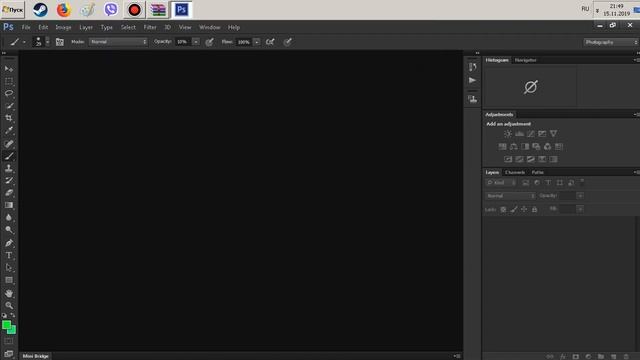Screen dimensions: 640x360
Task: Add a Vibrance adjustment
Action: [x=553, y=134]
